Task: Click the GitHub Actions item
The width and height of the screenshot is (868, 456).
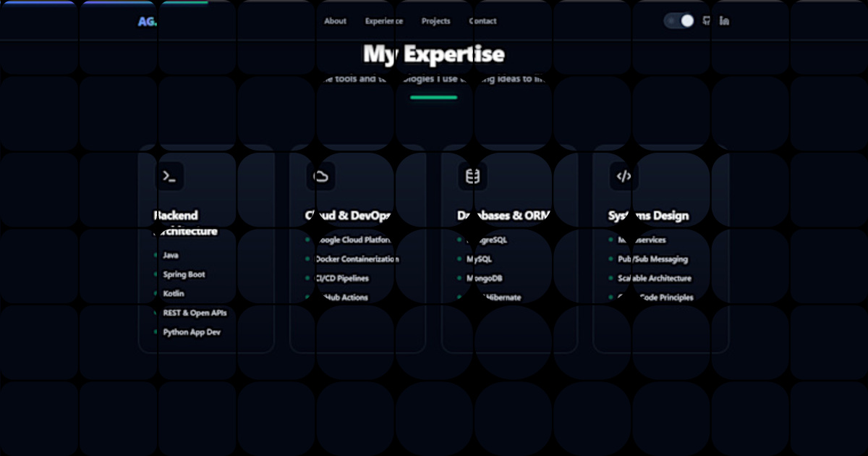Action: pyautogui.click(x=341, y=297)
